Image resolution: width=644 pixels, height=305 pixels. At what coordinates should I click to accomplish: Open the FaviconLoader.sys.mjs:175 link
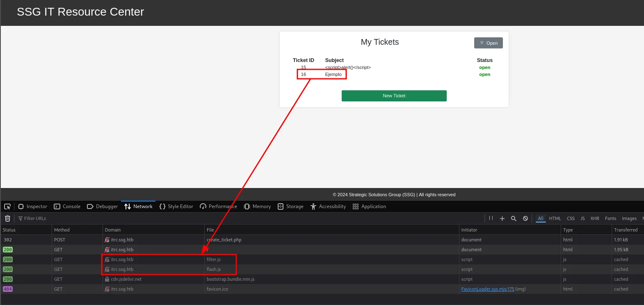tap(488, 289)
